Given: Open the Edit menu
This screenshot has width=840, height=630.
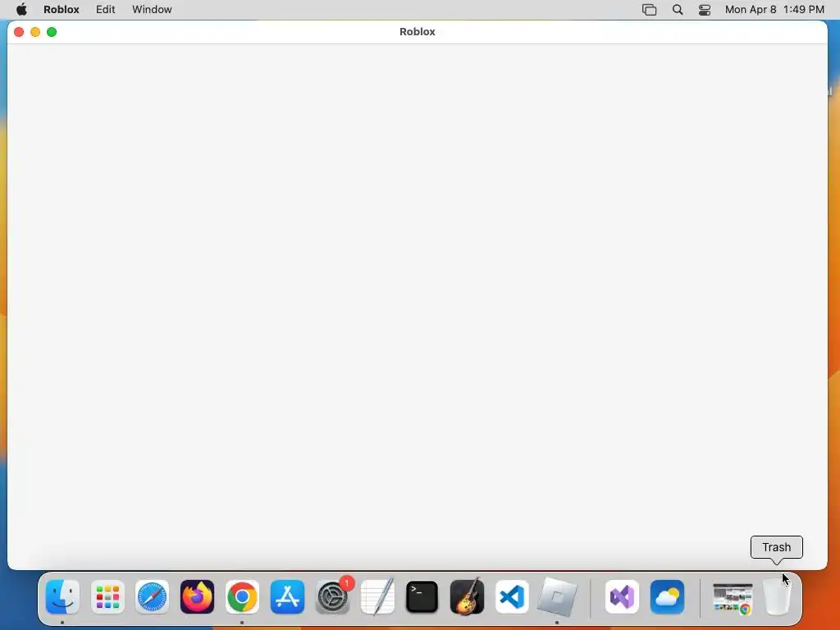Looking at the screenshot, I should pyautogui.click(x=106, y=10).
